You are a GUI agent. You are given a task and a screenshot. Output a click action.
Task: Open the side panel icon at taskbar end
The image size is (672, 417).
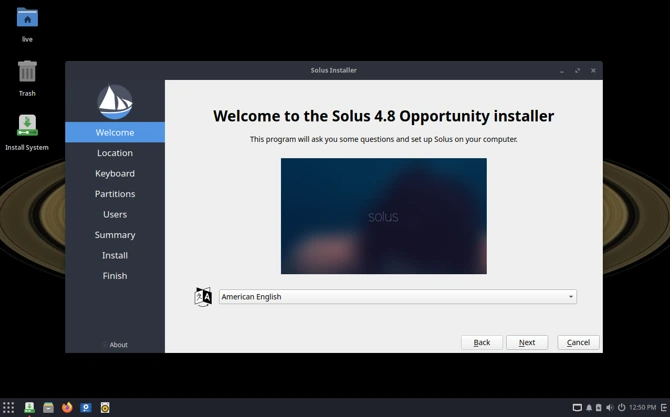click(664, 408)
